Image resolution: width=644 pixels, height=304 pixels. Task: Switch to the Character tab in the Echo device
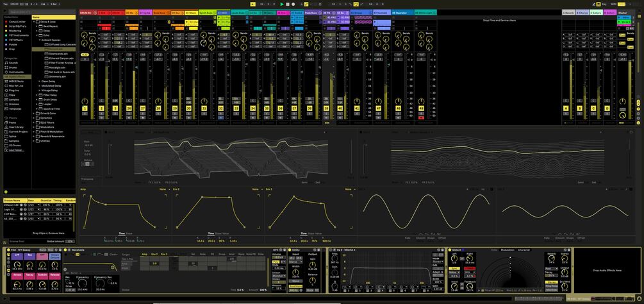pos(524,249)
